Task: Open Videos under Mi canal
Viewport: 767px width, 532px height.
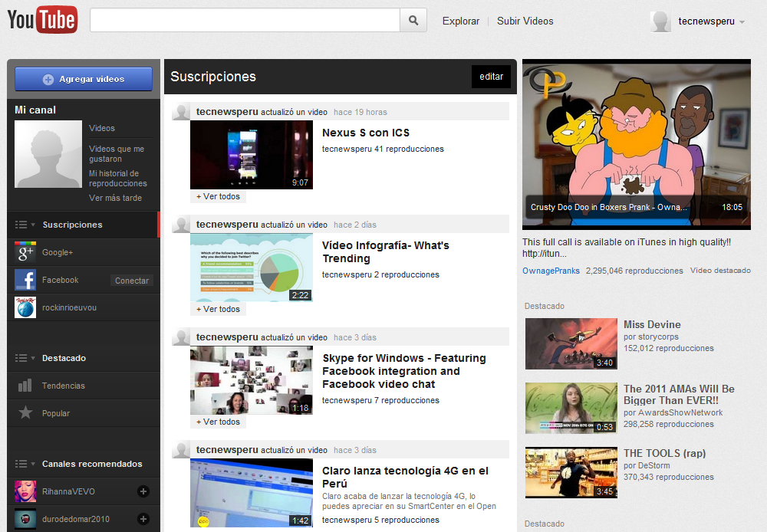Action: point(102,128)
